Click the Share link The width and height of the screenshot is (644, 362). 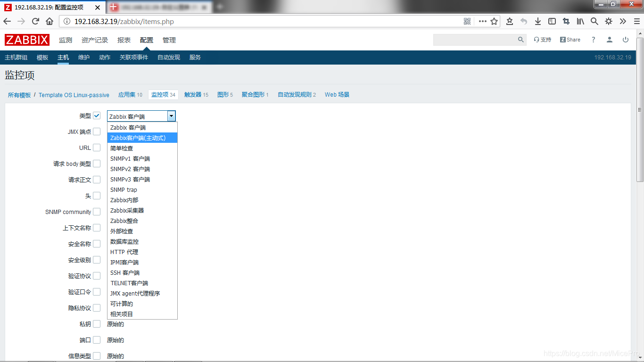pyautogui.click(x=570, y=40)
